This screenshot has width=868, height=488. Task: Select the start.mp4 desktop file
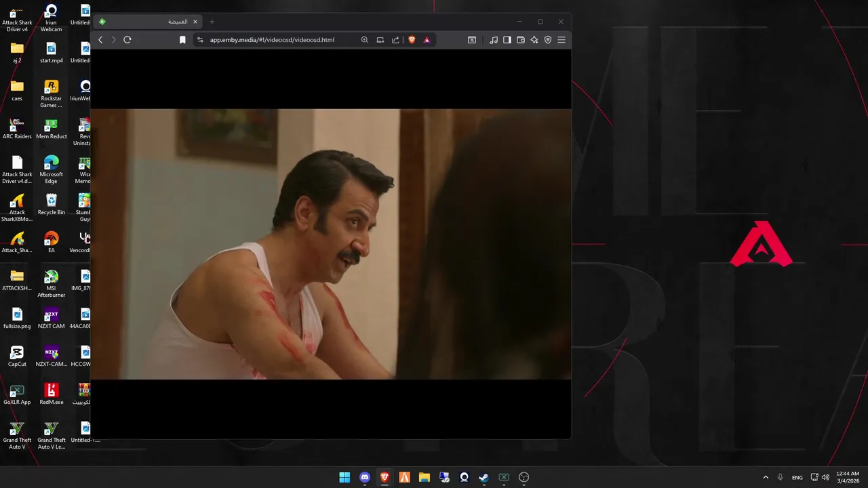tap(52, 53)
